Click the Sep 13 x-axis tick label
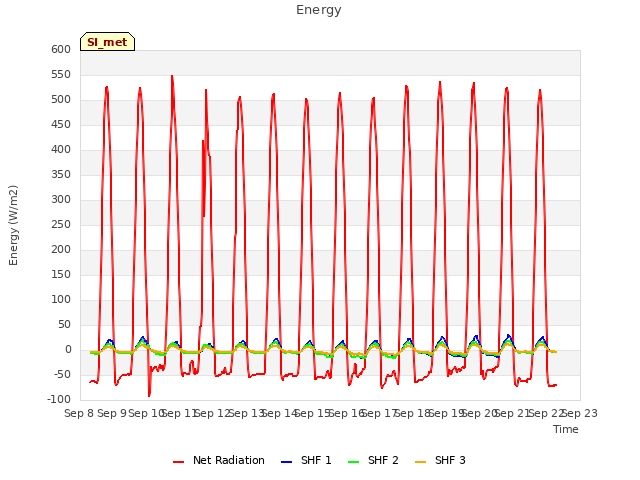Image resolution: width=640 pixels, height=480 pixels. (247, 414)
